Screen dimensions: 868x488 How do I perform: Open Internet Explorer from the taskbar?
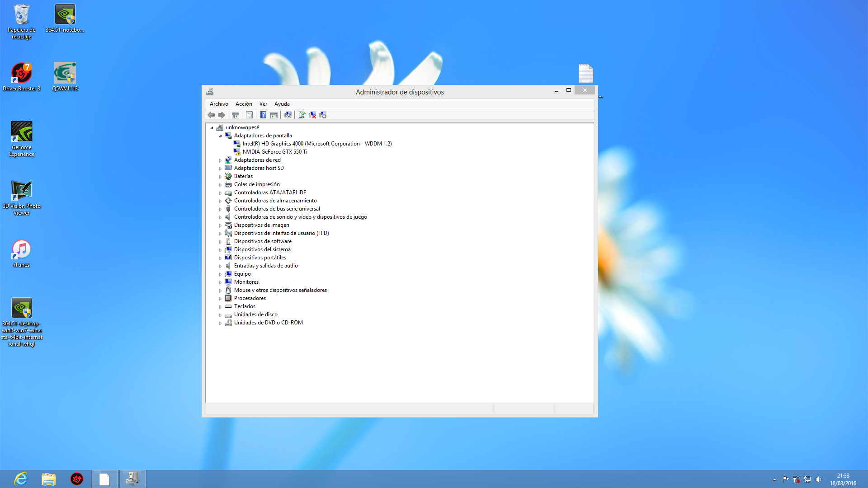[x=21, y=479]
